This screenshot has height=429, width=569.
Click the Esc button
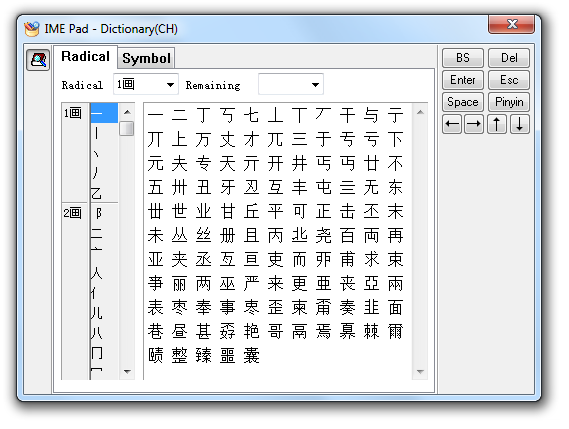[509, 80]
